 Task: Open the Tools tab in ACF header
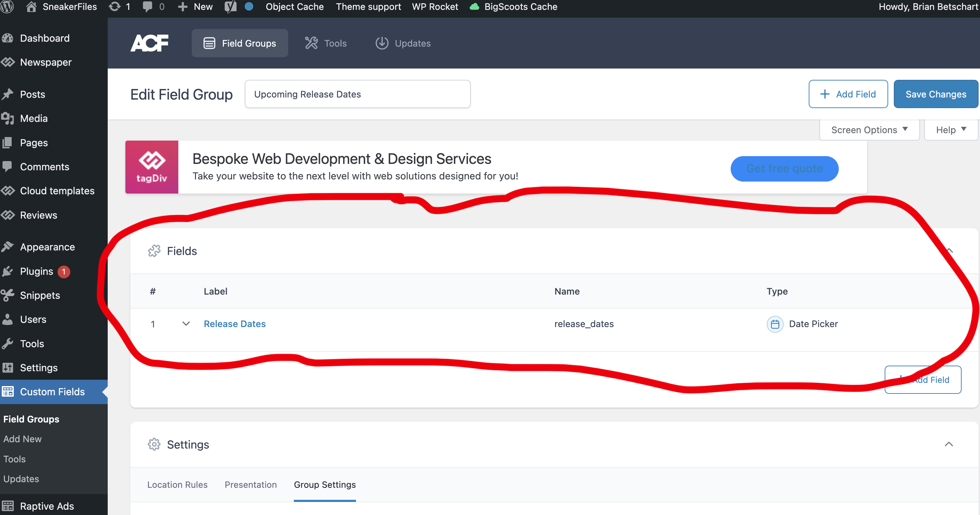click(326, 43)
